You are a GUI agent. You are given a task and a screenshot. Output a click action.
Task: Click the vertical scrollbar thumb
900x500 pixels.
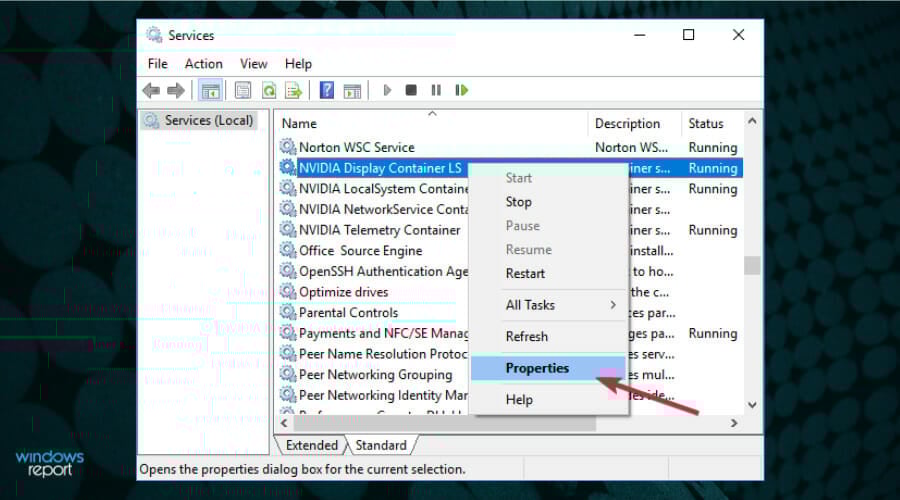click(752, 265)
